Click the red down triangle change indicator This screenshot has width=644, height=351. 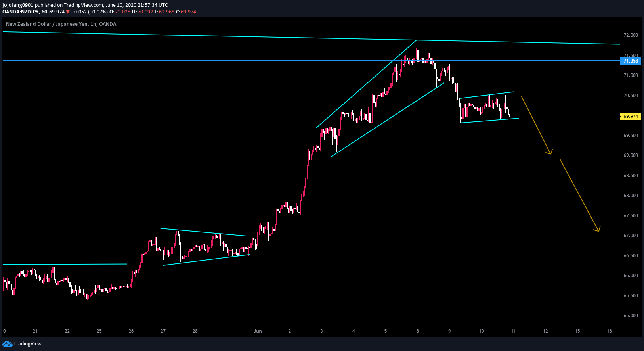click(68, 12)
